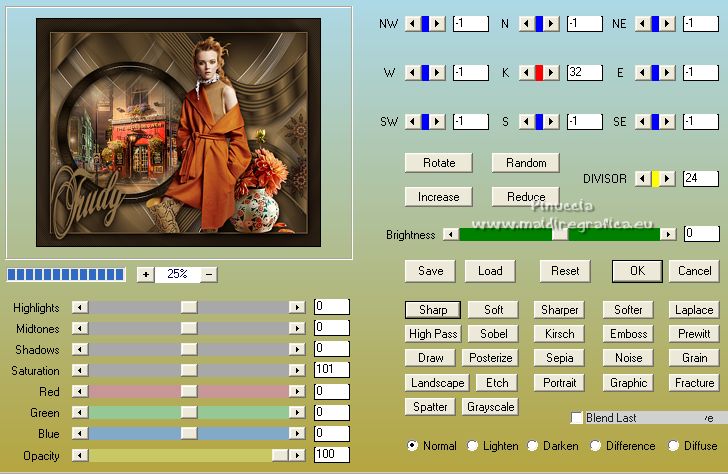The height and width of the screenshot is (474, 728).
Task: Click the K left arrow
Action: [x=526, y=72]
